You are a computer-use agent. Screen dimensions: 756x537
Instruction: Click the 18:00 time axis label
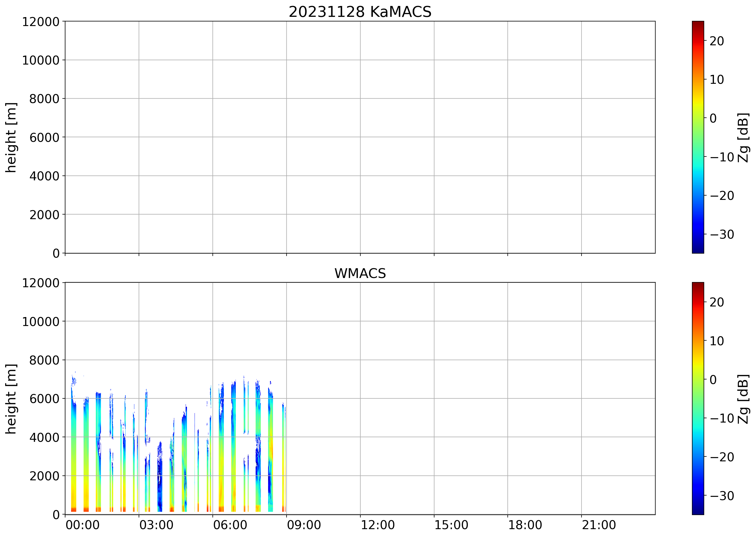525,525
